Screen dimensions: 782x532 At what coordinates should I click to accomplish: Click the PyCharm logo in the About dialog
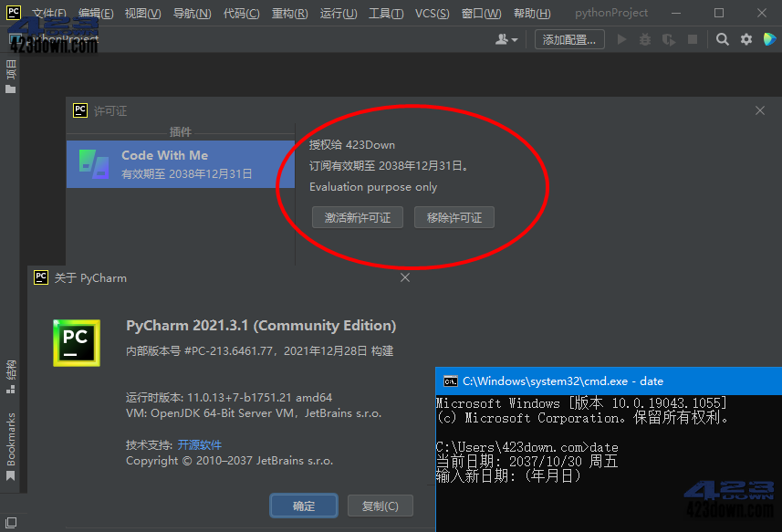76,343
